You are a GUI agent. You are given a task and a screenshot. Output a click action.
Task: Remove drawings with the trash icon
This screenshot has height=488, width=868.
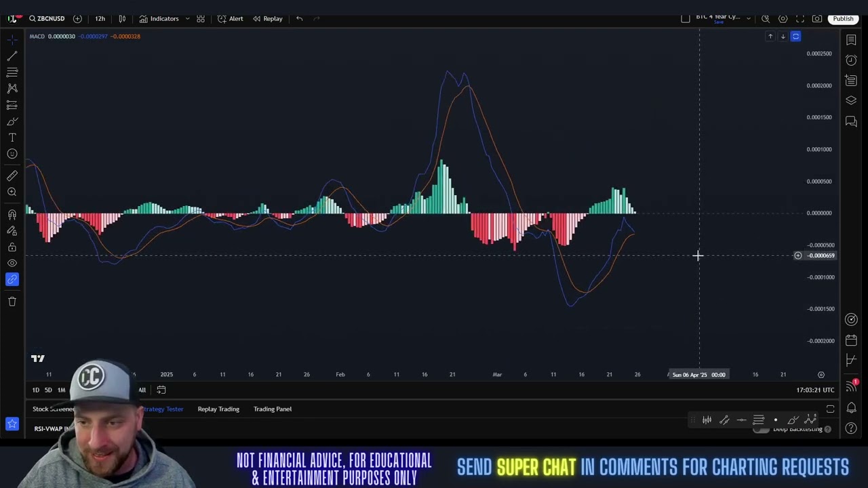[12, 302]
